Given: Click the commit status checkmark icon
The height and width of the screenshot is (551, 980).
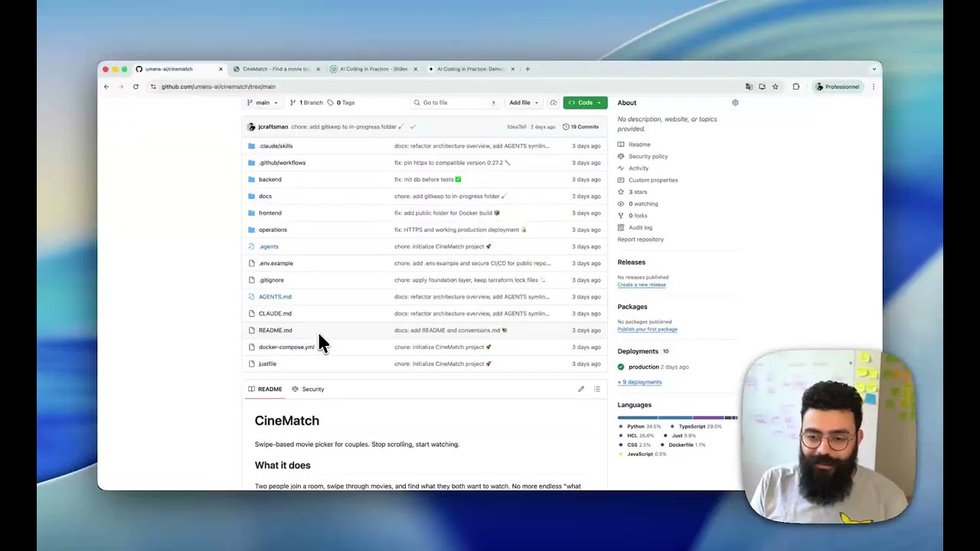Looking at the screenshot, I should tap(413, 127).
